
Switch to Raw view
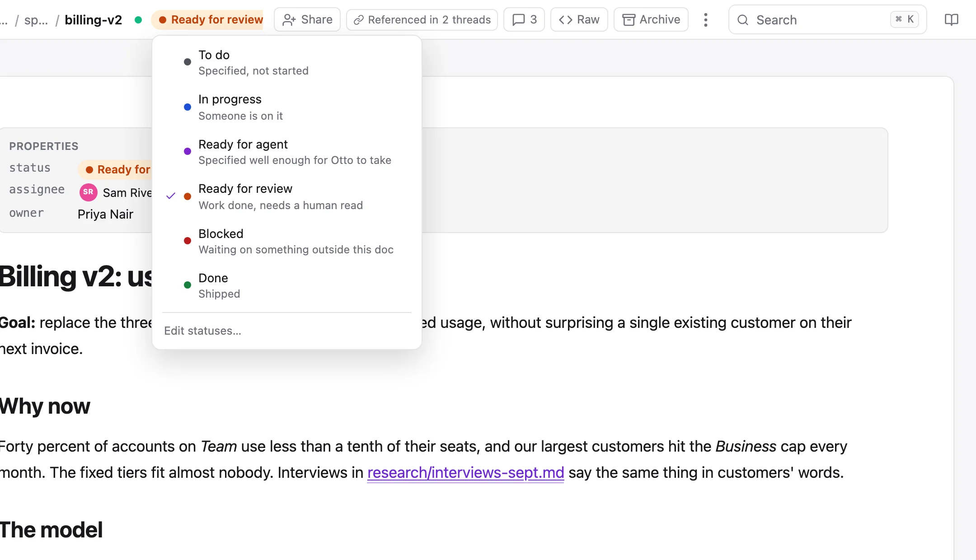pyautogui.click(x=579, y=20)
